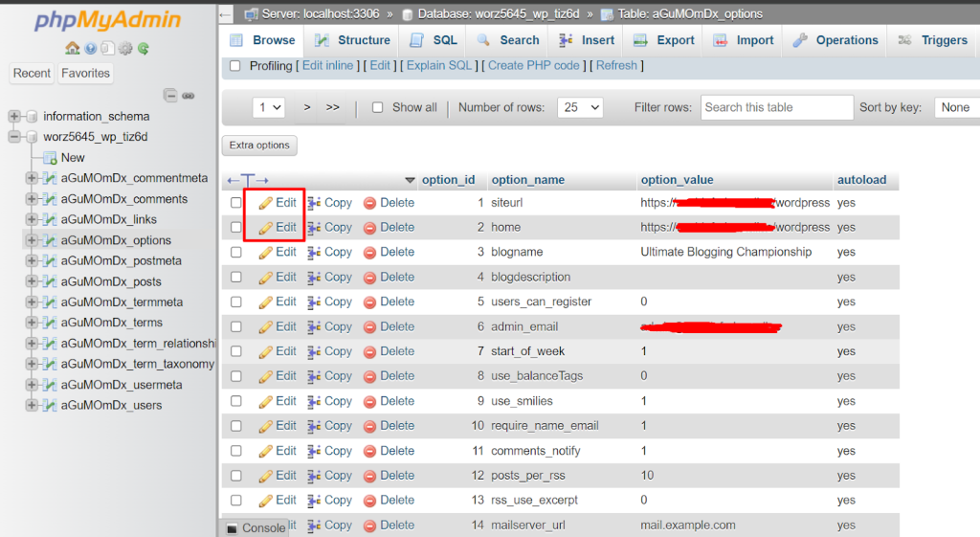Open the Export tab
Screen dimensions: 980x537
pyautogui.click(x=665, y=40)
